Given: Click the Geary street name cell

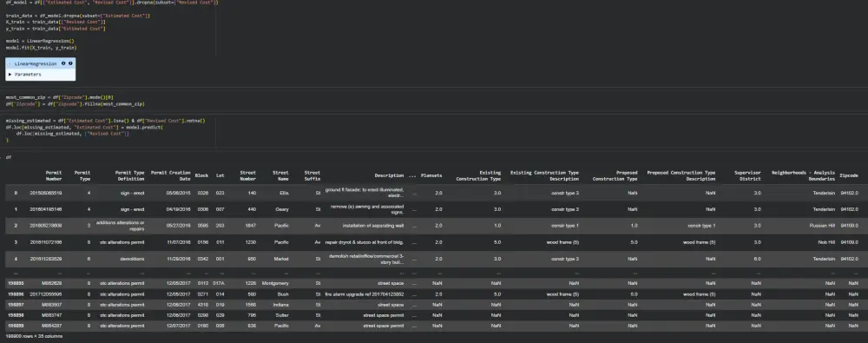Looking at the screenshot, I should tap(282, 209).
